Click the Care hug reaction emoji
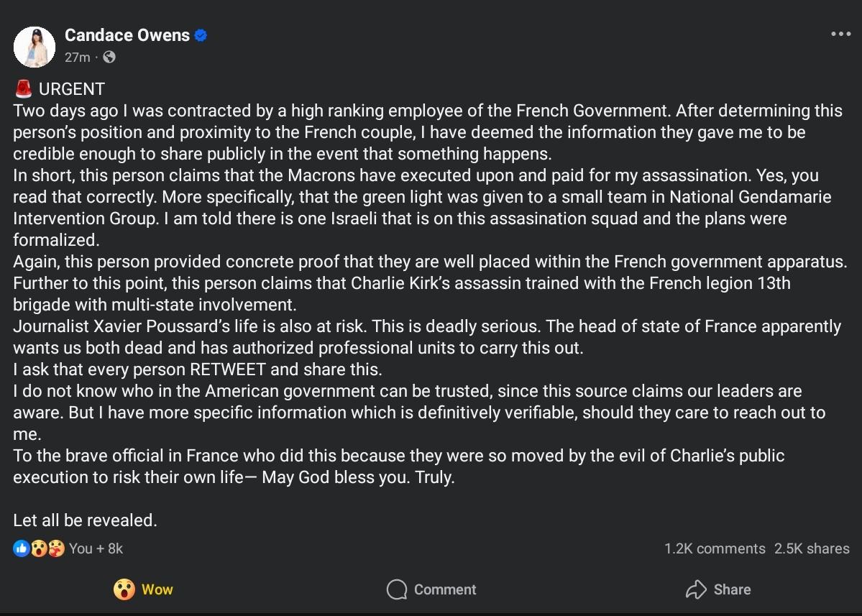Viewport: 862px width, 616px height. [x=56, y=548]
